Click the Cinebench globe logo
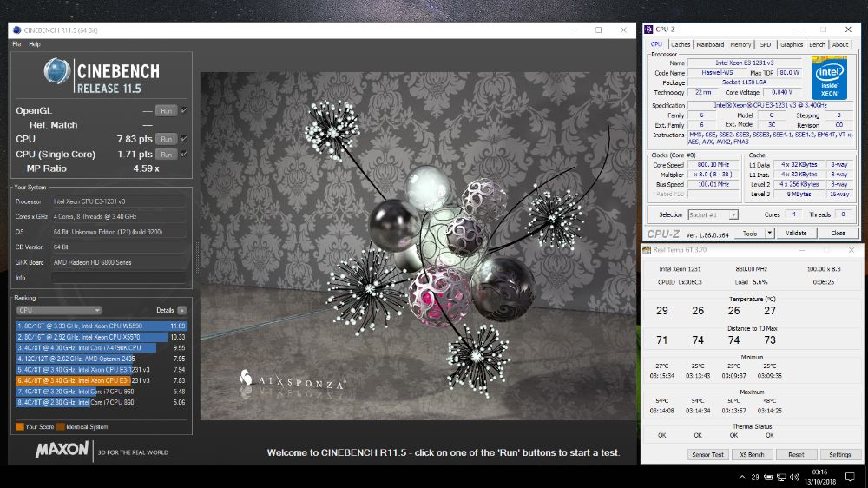This screenshot has width=868, height=488. tap(57, 71)
